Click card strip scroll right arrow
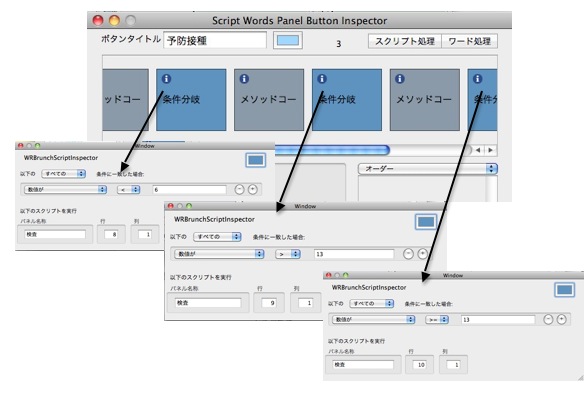Screen dimensions: 588x399 click(x=490, y=150)
